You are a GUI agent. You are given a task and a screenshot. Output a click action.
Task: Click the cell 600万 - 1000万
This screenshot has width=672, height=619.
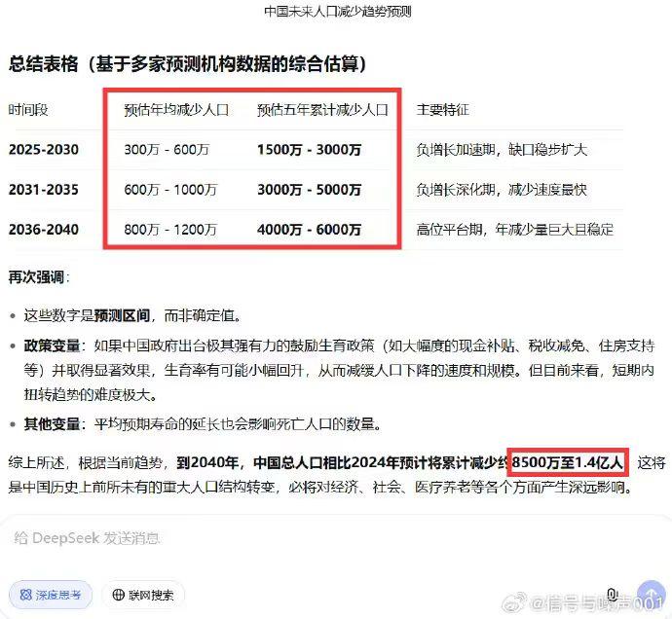point(170,190)
